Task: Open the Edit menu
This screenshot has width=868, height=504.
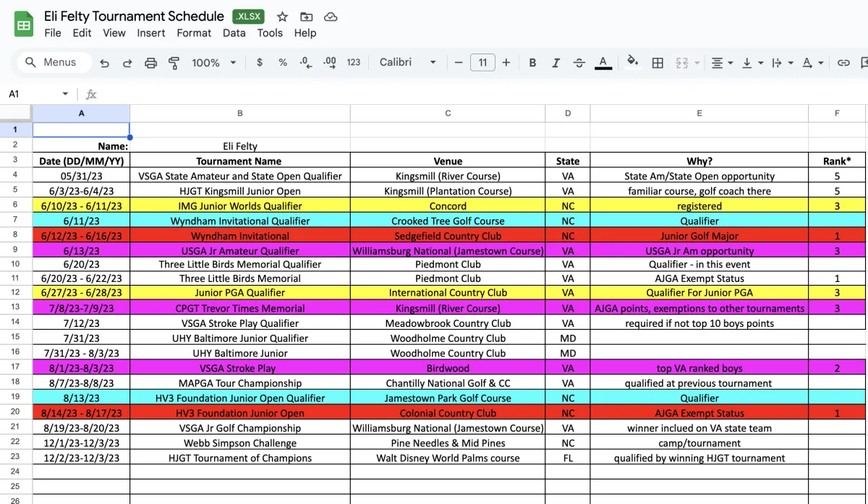Action: [x=82, y=33]
